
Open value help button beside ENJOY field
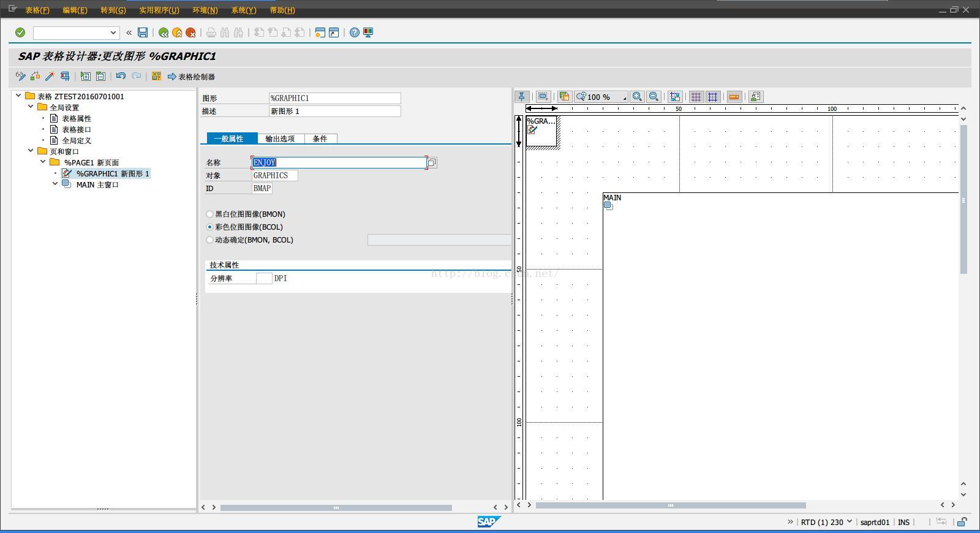tap(432, 162)
